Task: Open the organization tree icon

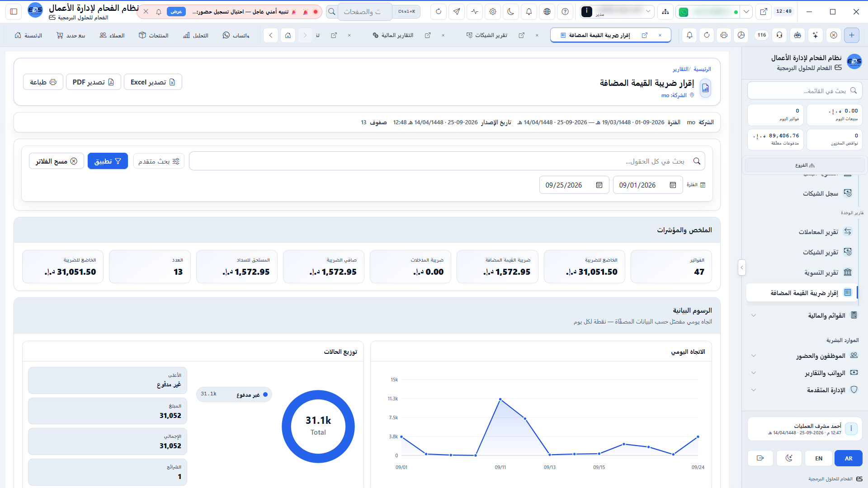Action: pyautogui.click(x=665, y=12)
